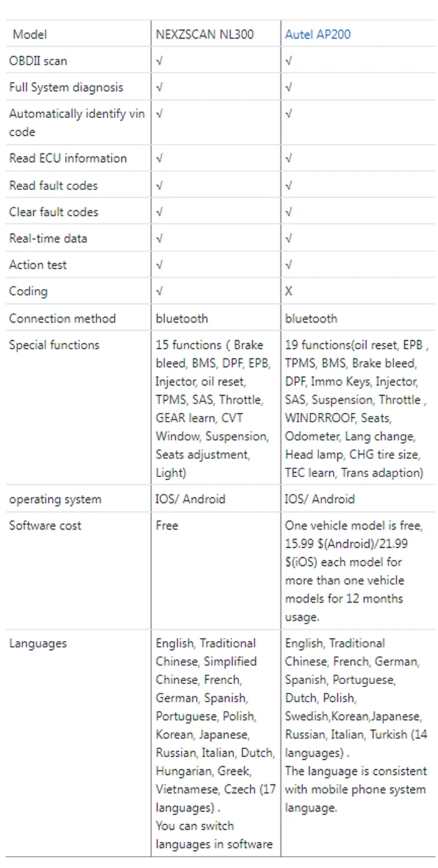Select the Connection method label

63,318
